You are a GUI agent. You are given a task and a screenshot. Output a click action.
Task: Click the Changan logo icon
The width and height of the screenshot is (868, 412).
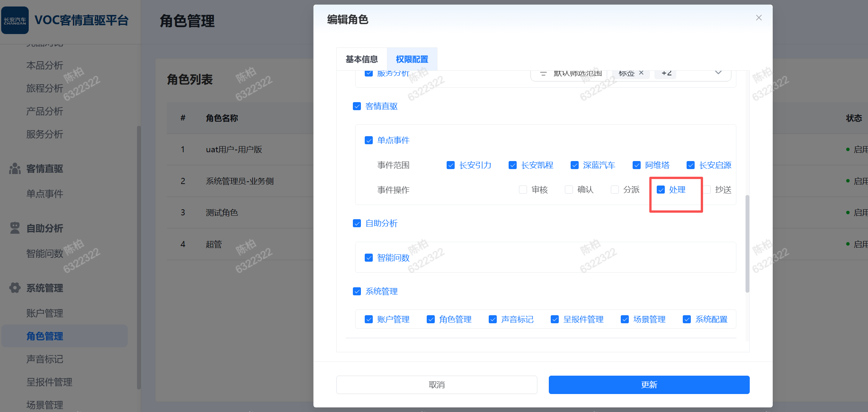coord(15,20)
